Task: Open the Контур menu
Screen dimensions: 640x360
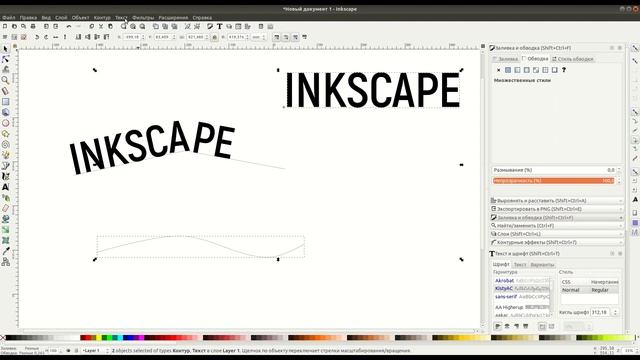Action: [102, 18]
